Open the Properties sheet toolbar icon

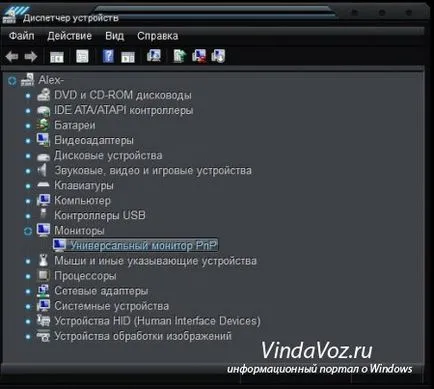tap(82, 56)
